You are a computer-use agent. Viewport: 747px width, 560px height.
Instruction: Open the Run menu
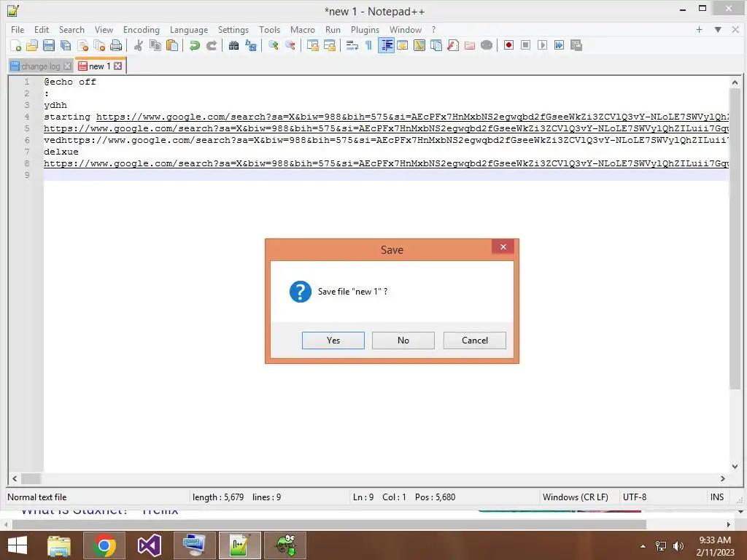click(333, 29)
